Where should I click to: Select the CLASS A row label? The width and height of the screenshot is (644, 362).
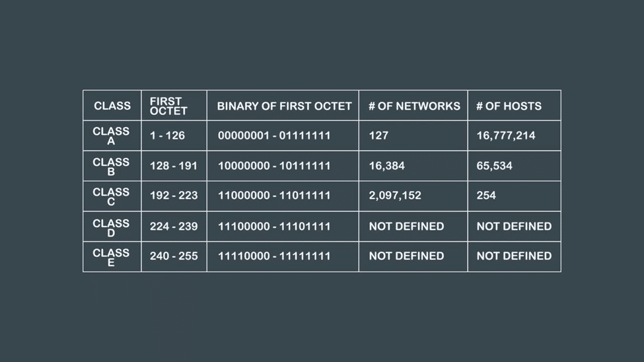coord(111,136)
